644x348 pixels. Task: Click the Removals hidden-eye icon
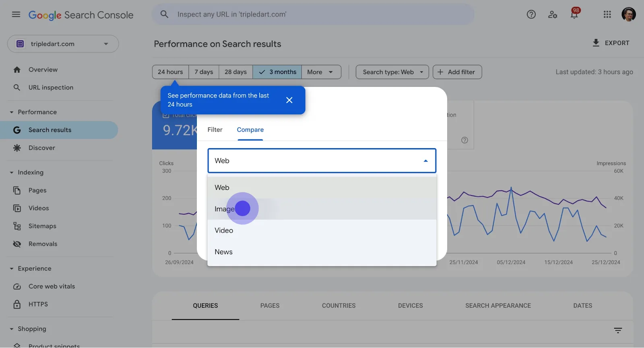coord(17,244)
